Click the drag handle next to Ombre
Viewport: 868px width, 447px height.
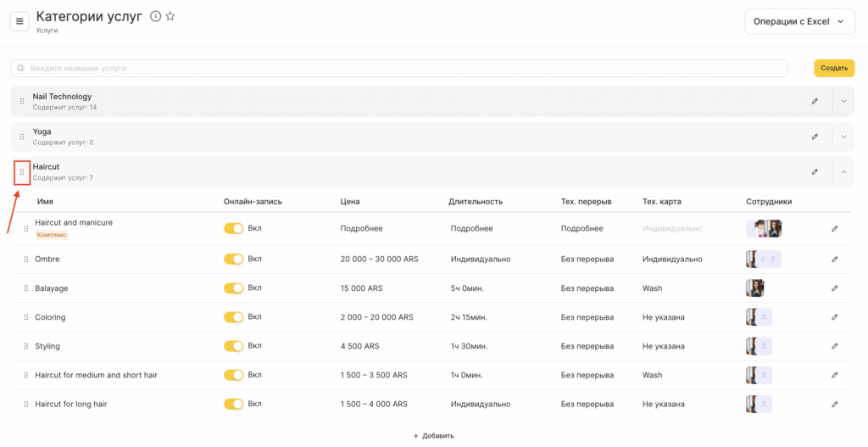[x=26, y=260]
